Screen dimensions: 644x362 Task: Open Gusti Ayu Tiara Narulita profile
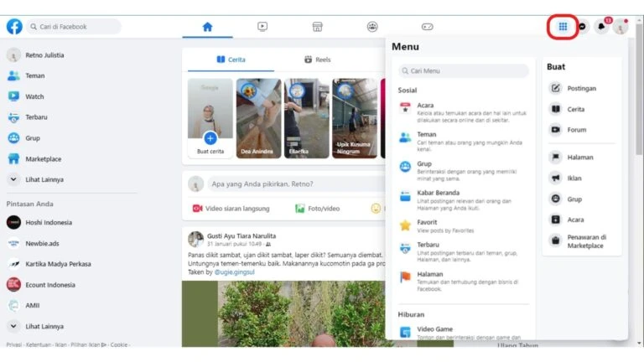click(241, 236)
